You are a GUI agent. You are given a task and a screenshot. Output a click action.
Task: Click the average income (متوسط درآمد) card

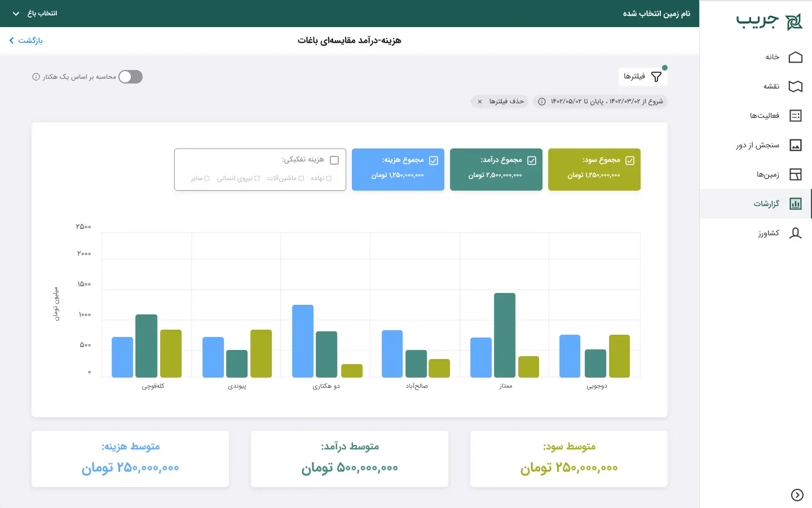[350, 459]
